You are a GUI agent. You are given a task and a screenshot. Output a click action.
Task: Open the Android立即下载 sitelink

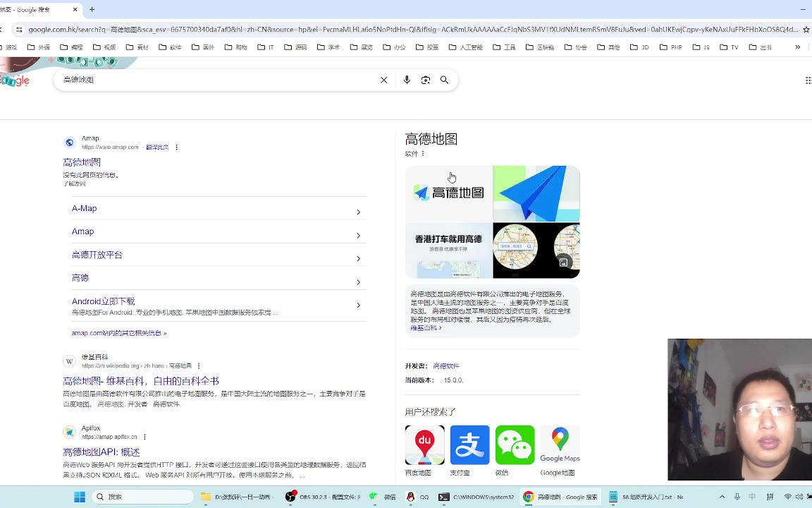pos(104,301)
